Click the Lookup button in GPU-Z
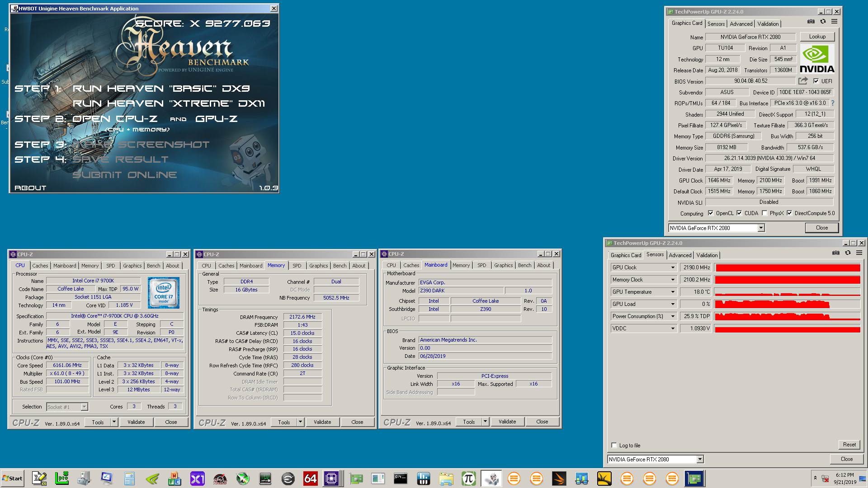This screenshot has height=488, width=868. [817, 37]
